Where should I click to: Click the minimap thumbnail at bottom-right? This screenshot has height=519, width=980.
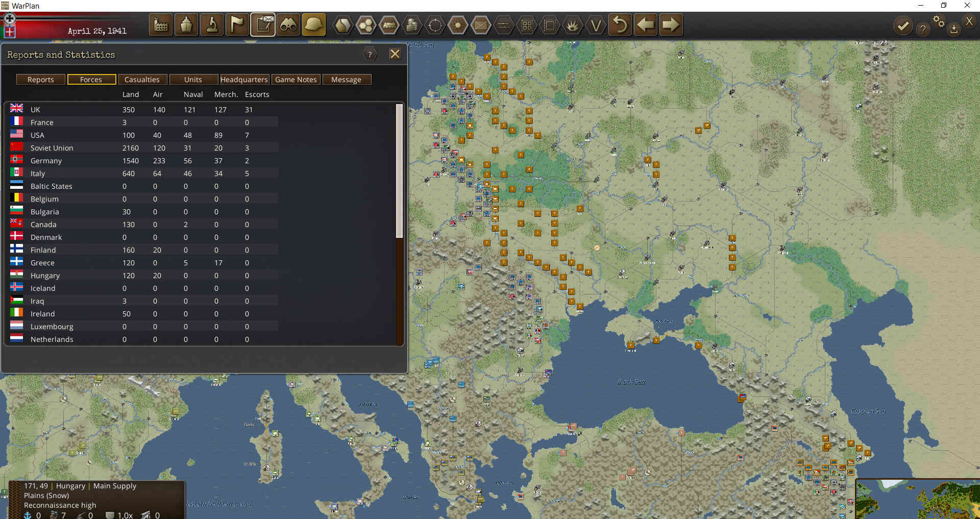click(x=918, y=499)
